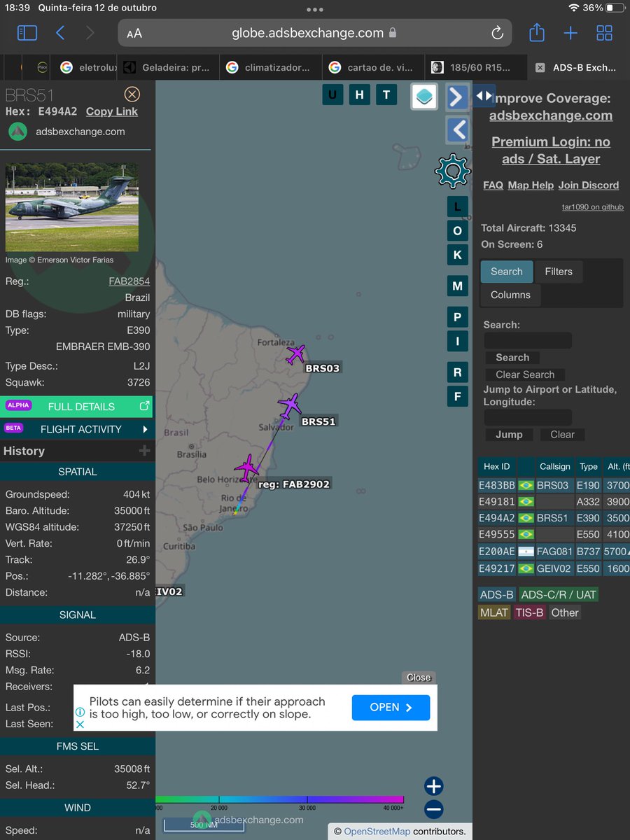Open Safari reader aA text options
This screenshot has width=630, height=840.
134,34
